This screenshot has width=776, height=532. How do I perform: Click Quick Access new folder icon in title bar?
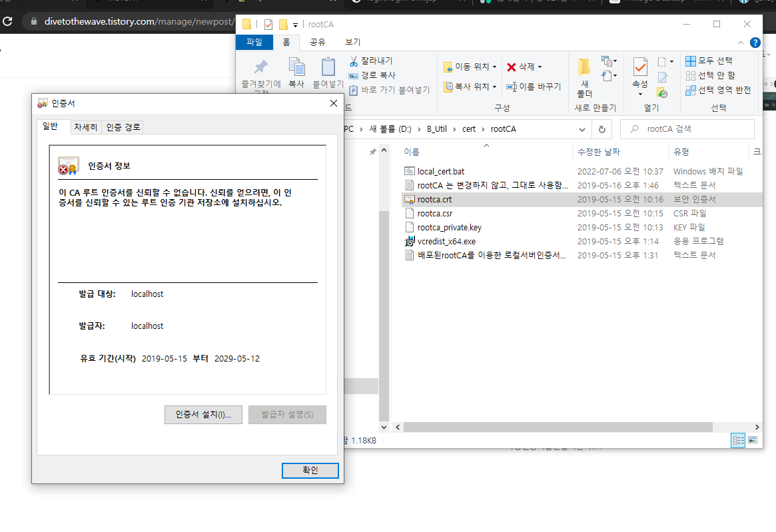283,24
